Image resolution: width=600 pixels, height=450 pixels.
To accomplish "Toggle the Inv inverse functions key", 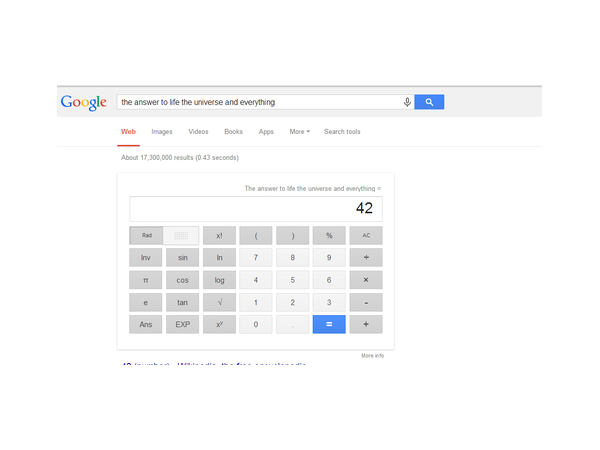I will point(146,258).
